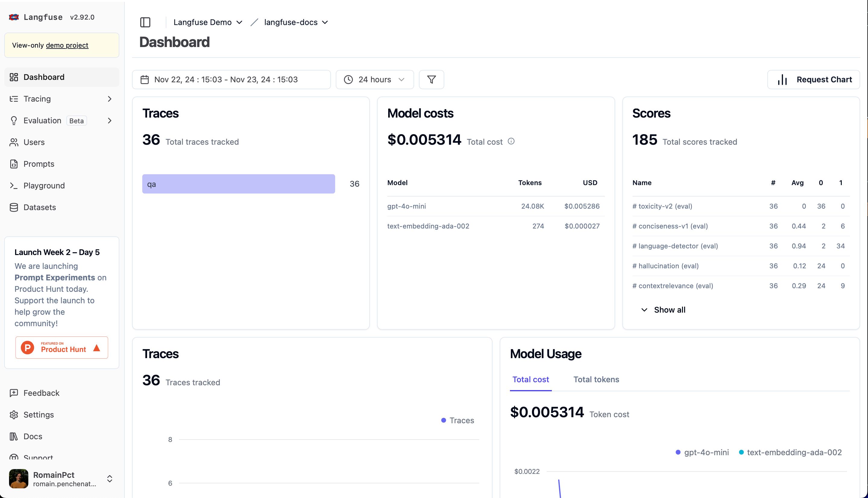The image size is (868, 498).
Task: Expand the Evaluation submenu chevron
Action: 109,121
